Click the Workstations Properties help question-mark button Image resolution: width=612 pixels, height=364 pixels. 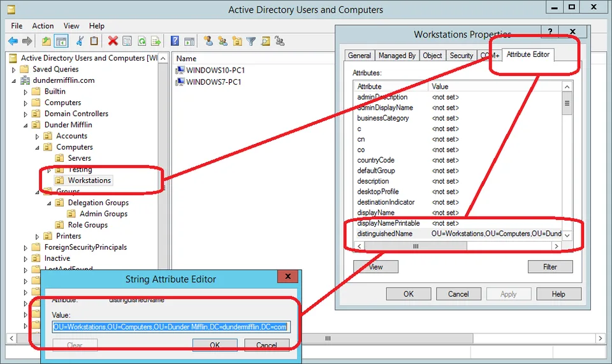550,31
